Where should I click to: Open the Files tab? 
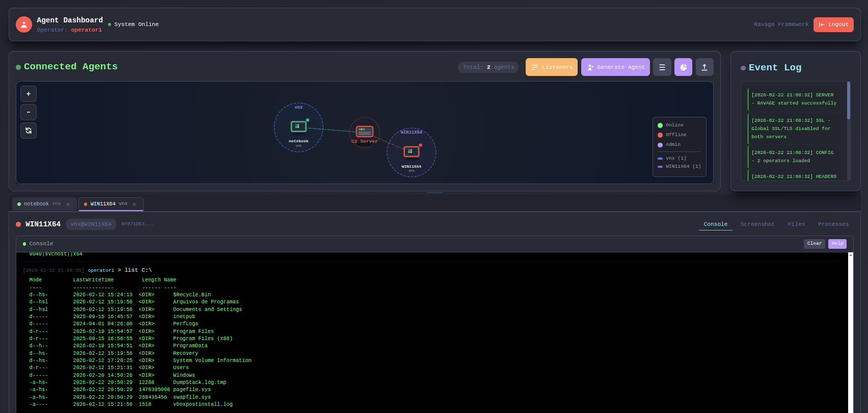coord(797,224)
